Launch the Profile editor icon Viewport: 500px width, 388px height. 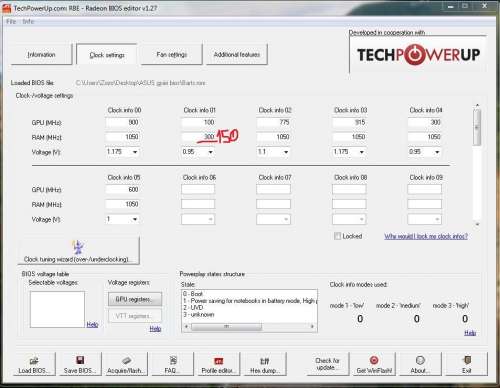point(219,361)
